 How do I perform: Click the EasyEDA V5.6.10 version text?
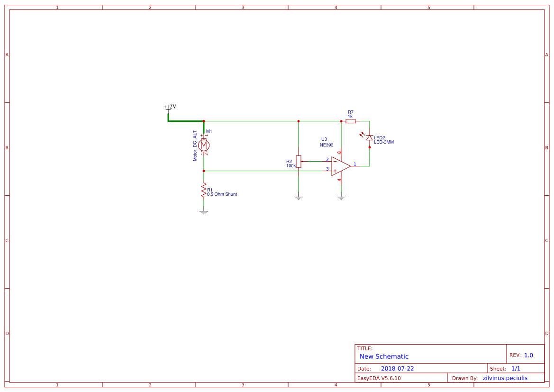pos(379,378)
